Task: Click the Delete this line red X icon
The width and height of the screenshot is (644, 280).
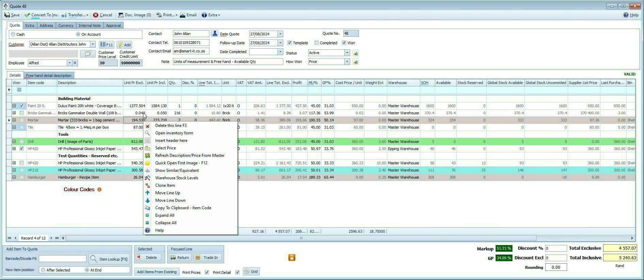Action: coord(147,126)
